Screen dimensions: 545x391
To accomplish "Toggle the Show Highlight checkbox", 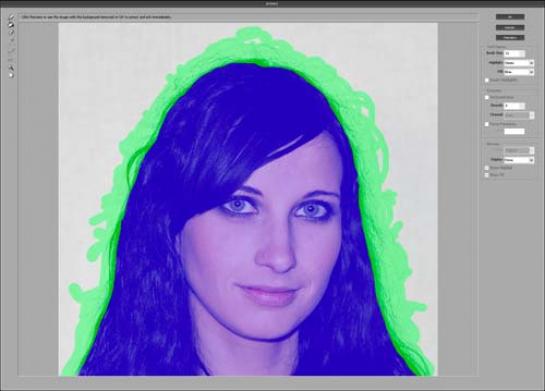I will pos(487,168).
